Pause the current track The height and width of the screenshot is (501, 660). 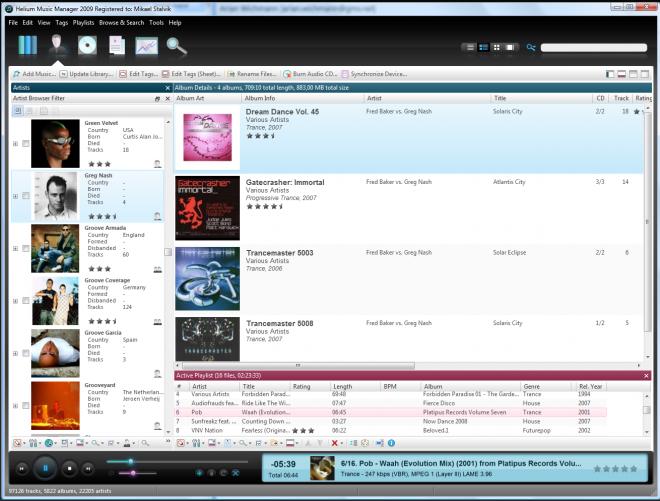click(x=45, y=468)
